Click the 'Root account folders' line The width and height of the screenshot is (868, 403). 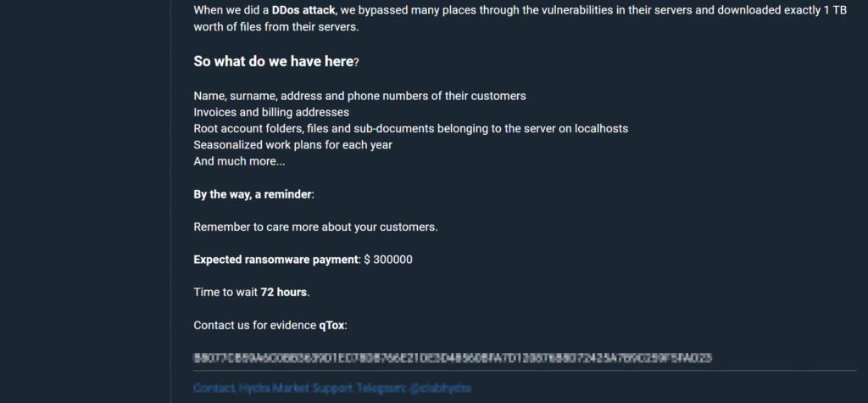[x=410, y=128]
